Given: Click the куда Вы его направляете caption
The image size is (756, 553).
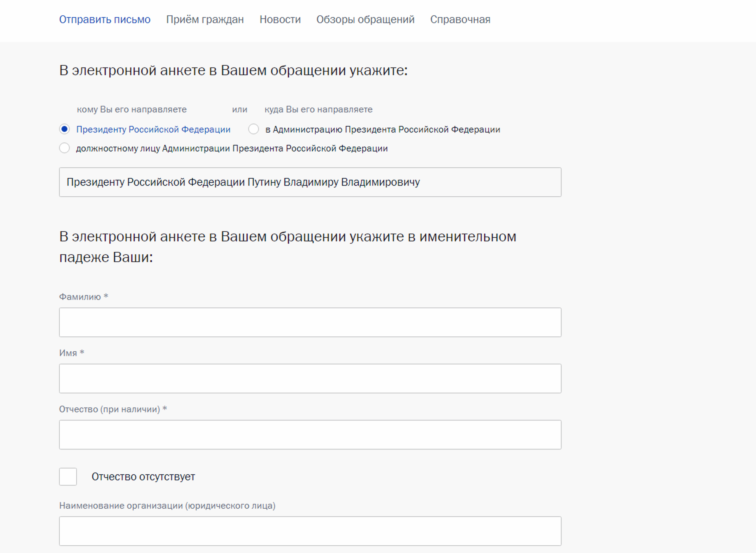Looking at the screenshot, I should [319, 109].
